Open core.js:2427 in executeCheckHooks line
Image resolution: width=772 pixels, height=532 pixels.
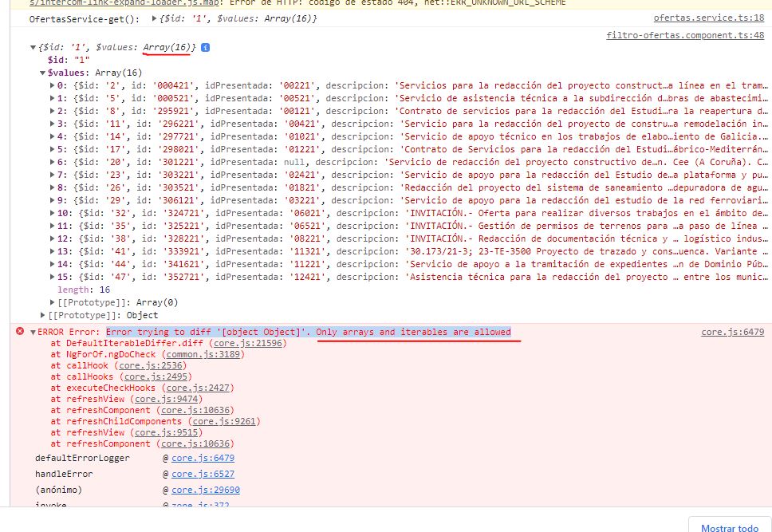click(198, 388)
